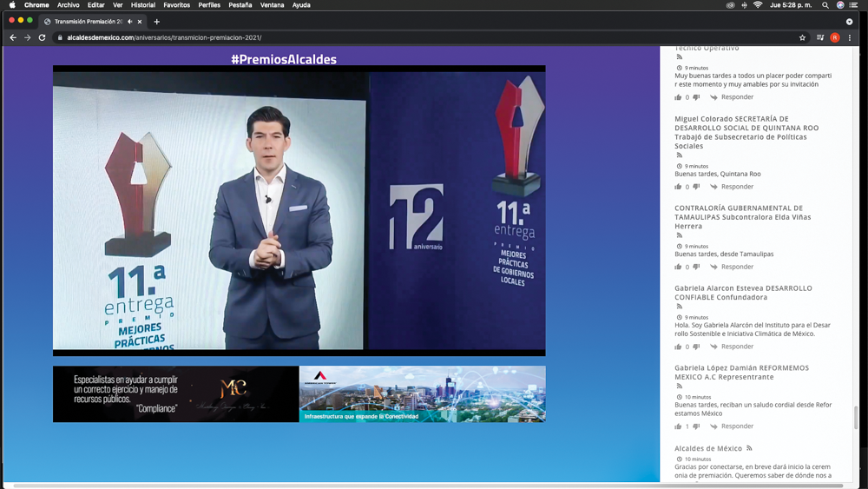
Task: Open the Chrome three-dot menu
Action: [850, 37]
